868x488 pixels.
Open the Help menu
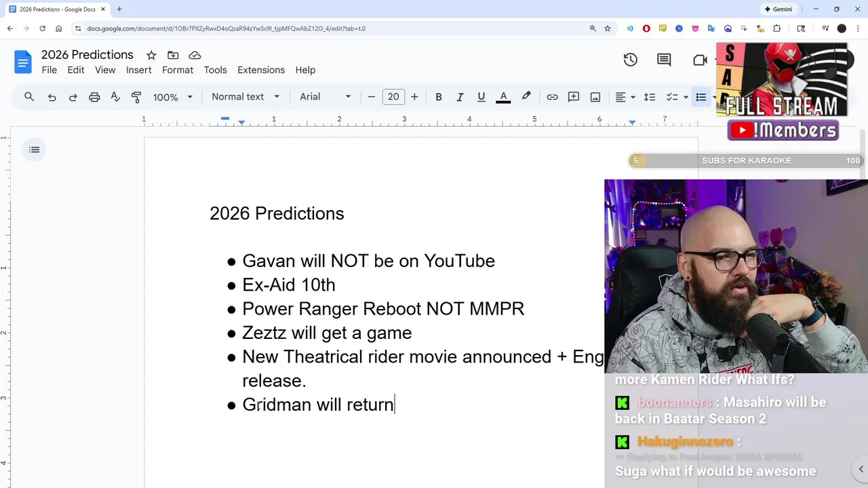coord(305,70)
